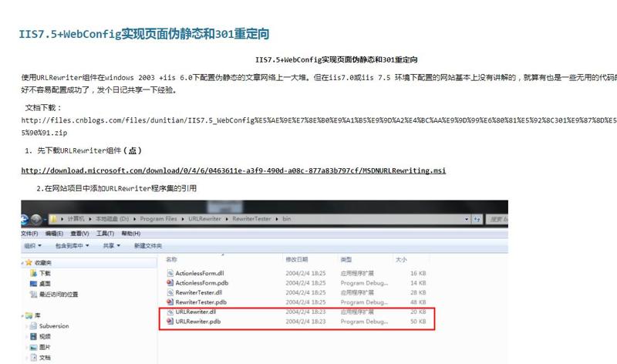Select the RewriterTester.dll file name
The image size is (617, 364).
[199, 292]
